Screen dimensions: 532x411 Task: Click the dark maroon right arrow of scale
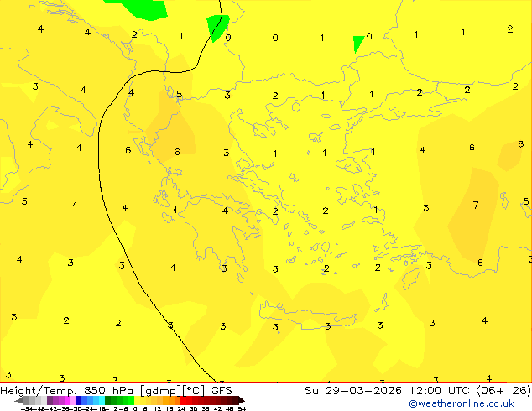tap(242, 401)
